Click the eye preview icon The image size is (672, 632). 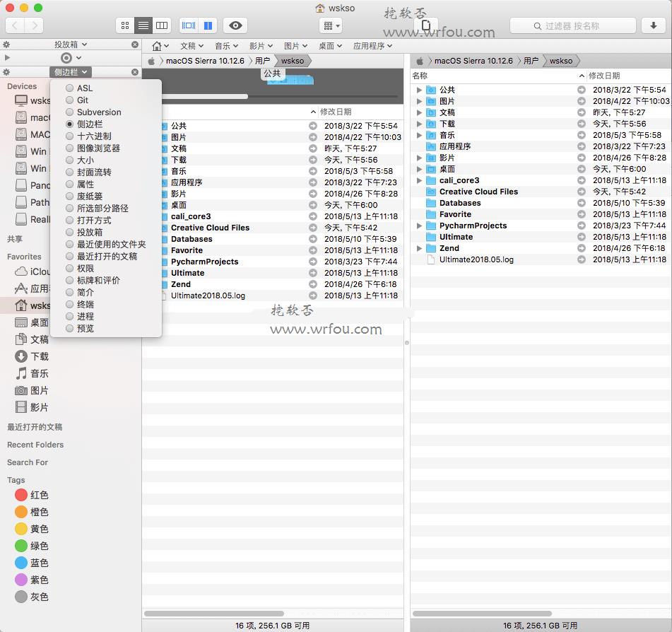[235, 25]
